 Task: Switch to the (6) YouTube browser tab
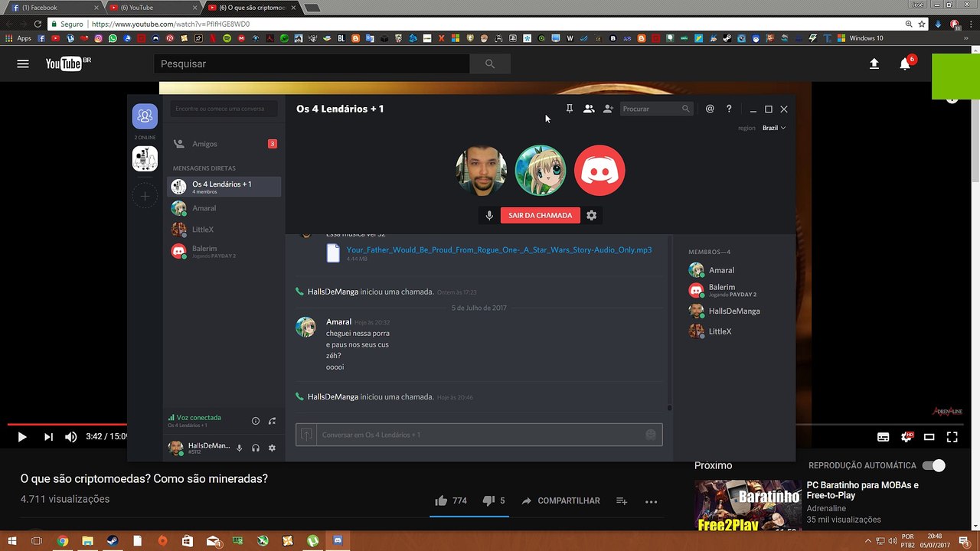[153, 8]
